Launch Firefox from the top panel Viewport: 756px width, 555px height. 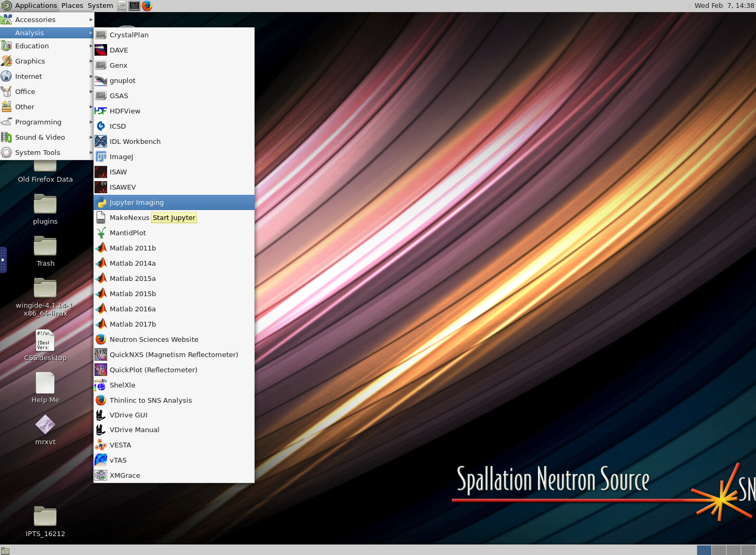tap(147, 6)
